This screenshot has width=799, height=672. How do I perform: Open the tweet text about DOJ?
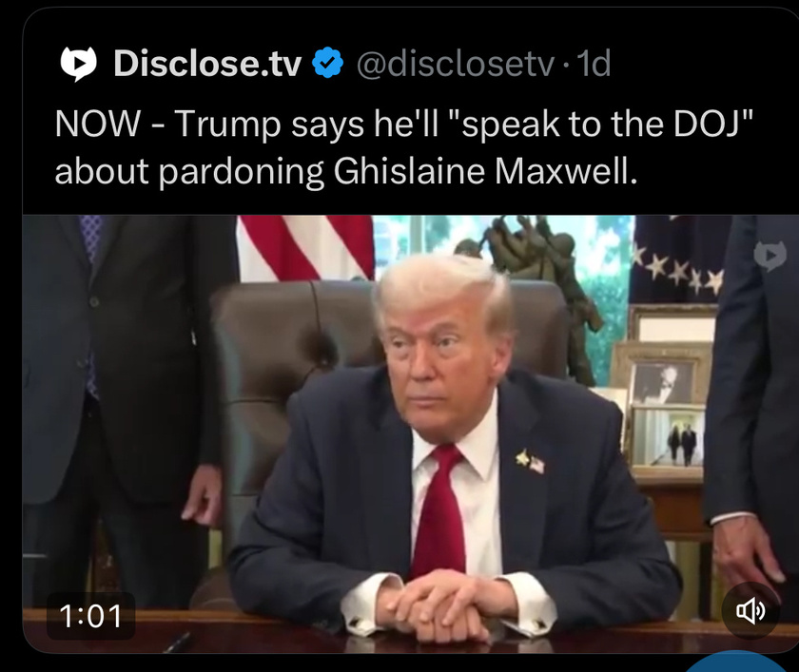pos(403,147)
